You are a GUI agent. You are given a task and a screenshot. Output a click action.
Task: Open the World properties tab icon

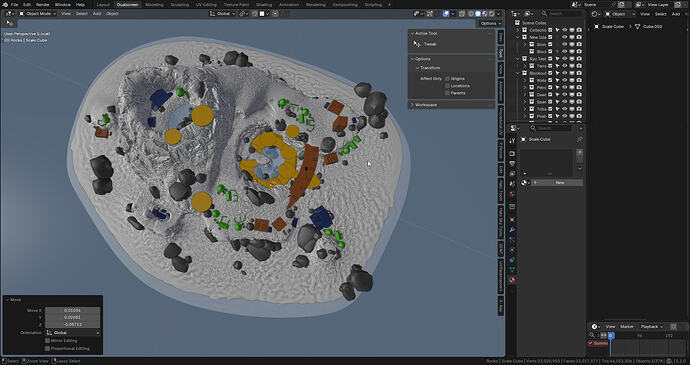pos(512,194)
